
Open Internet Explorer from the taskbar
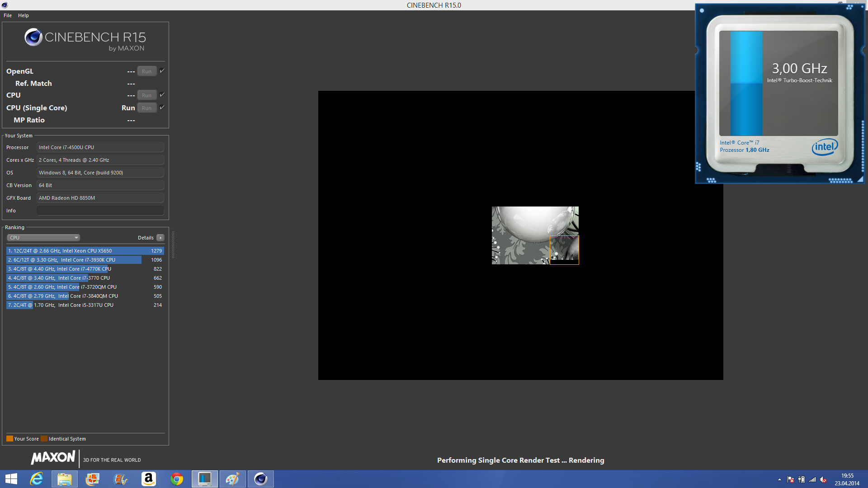coord(37,479)
